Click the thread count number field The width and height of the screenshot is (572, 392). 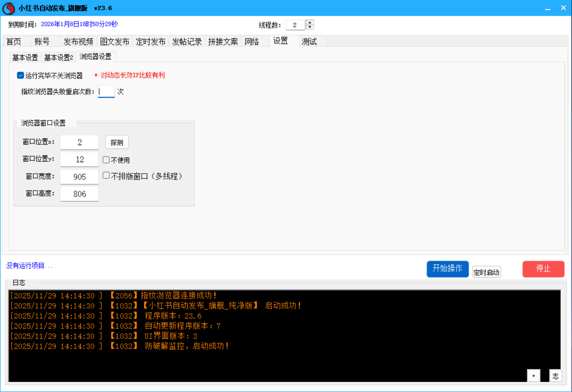295,25
